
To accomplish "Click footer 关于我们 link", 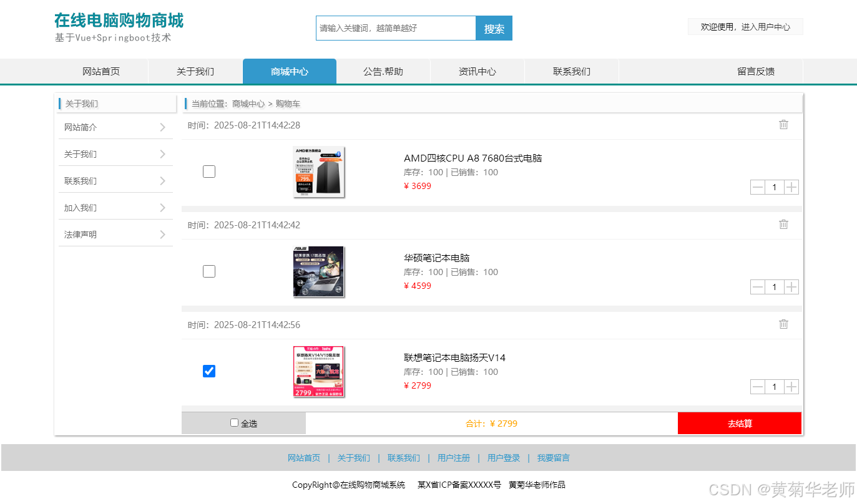I will 354,458.
